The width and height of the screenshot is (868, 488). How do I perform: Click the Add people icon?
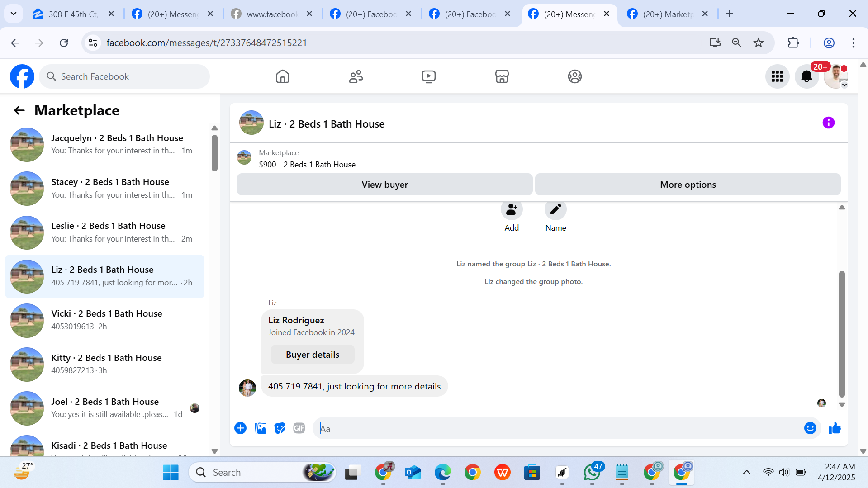(x=512, y=209)
